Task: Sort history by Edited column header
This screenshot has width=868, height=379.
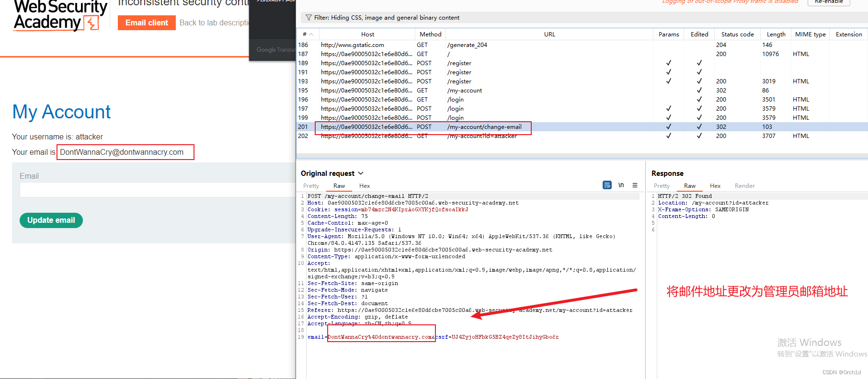Action: tap(699, 34)
